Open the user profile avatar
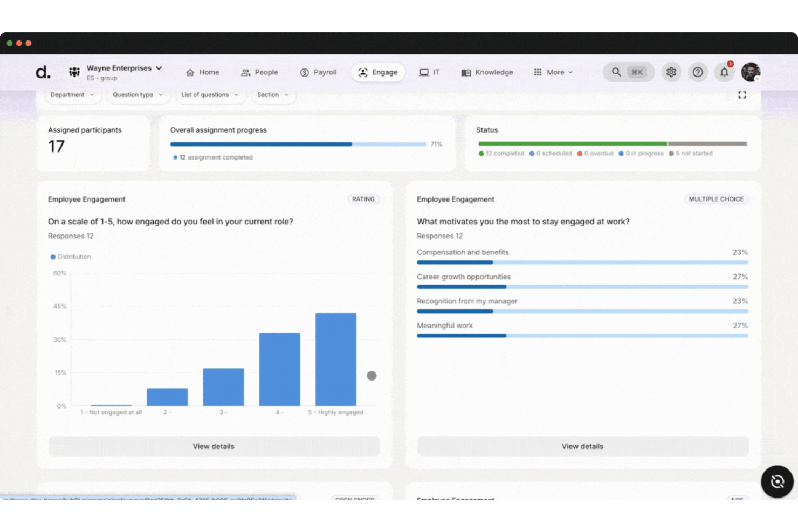The height and width of the screenshot is (532, 798). click(751, 72)
